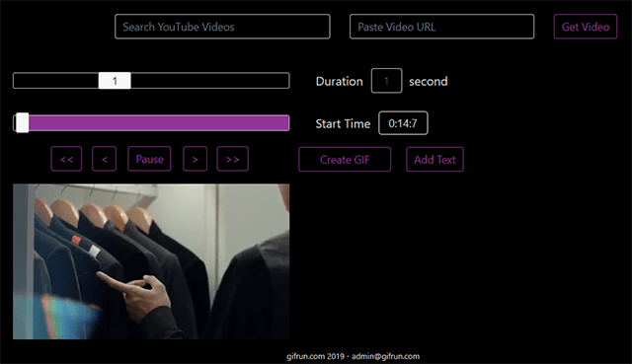Click the video preview of hanging suits

point(151,261)
